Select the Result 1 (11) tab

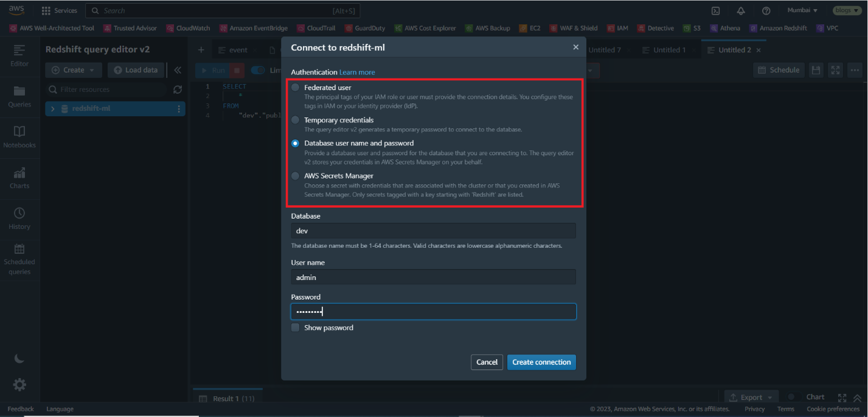(227, 399)
